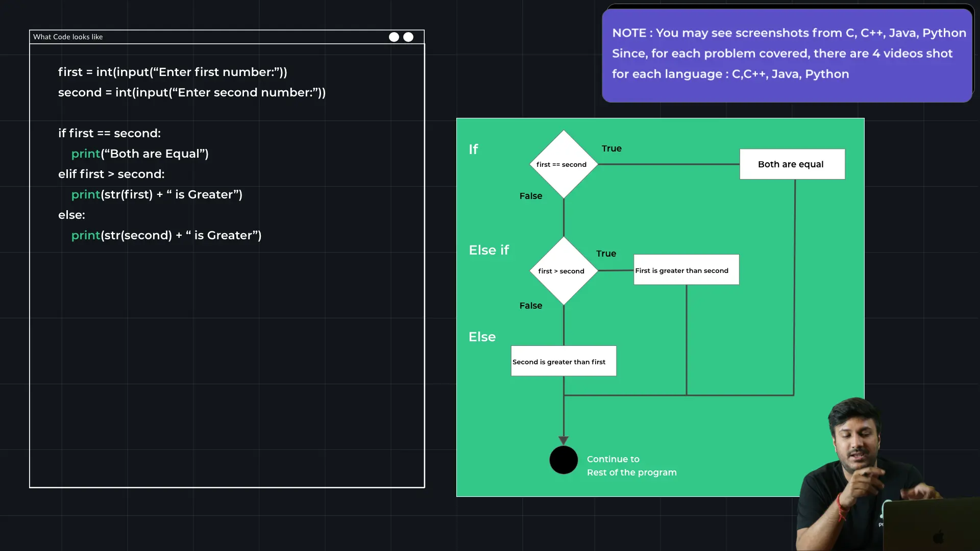The image size is (980, 551).
Task: Click the 'if first == second:' code line
Action: 109,133
